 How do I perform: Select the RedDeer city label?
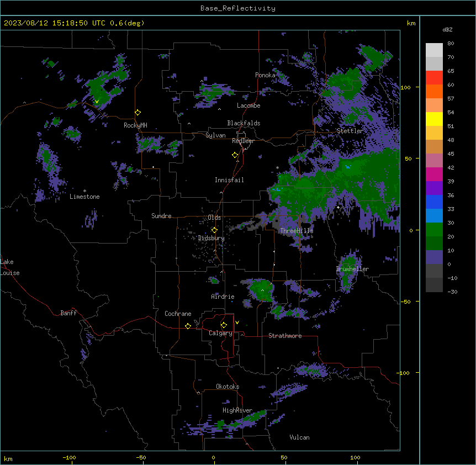243,141
